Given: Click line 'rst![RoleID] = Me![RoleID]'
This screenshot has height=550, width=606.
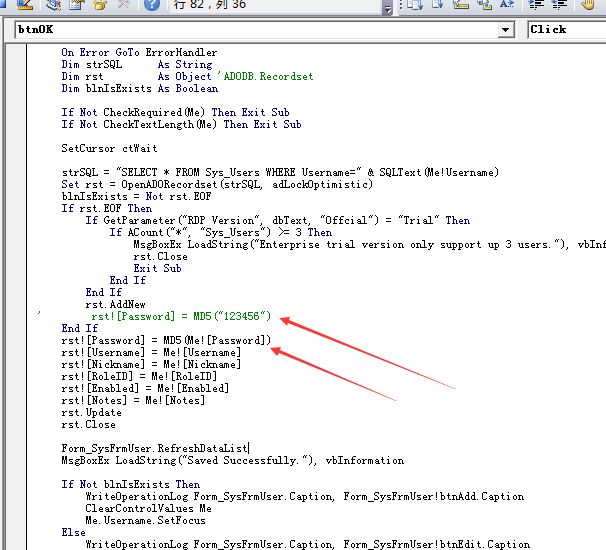Looking at the screenshot, I should click(x=139, y=376).
